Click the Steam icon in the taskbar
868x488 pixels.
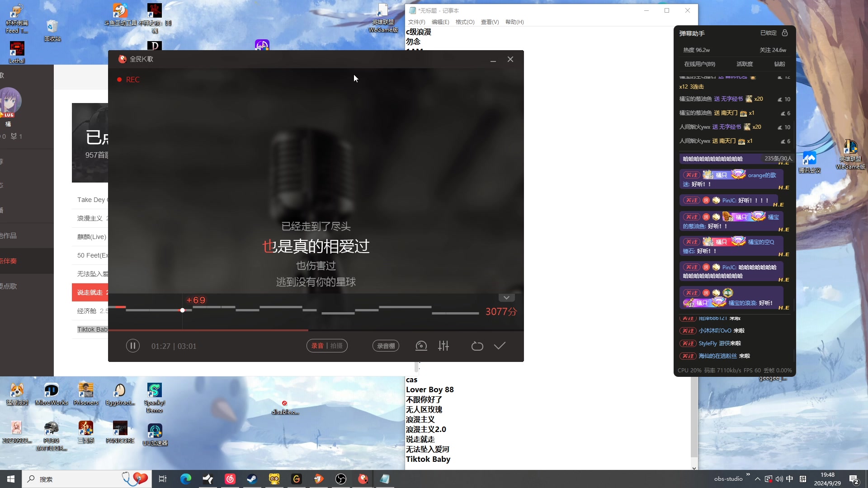pyautogui.click(x=252, y=479)
